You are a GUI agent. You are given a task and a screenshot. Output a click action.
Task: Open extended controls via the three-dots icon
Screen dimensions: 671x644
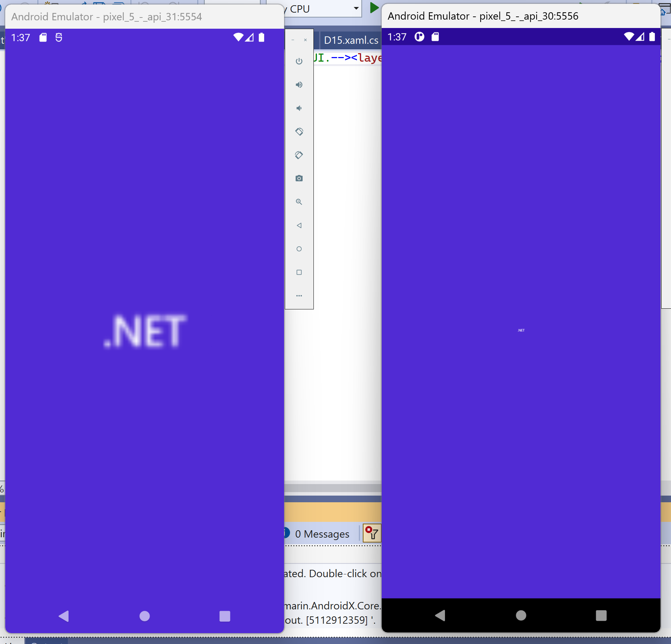pos(299,295)
